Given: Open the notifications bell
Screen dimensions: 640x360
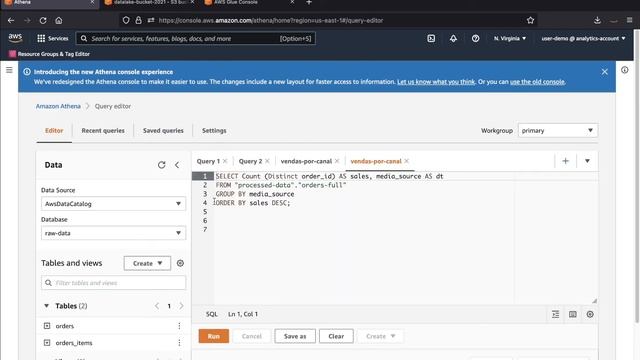Looking at the screenshot, I should click(453, 38).
